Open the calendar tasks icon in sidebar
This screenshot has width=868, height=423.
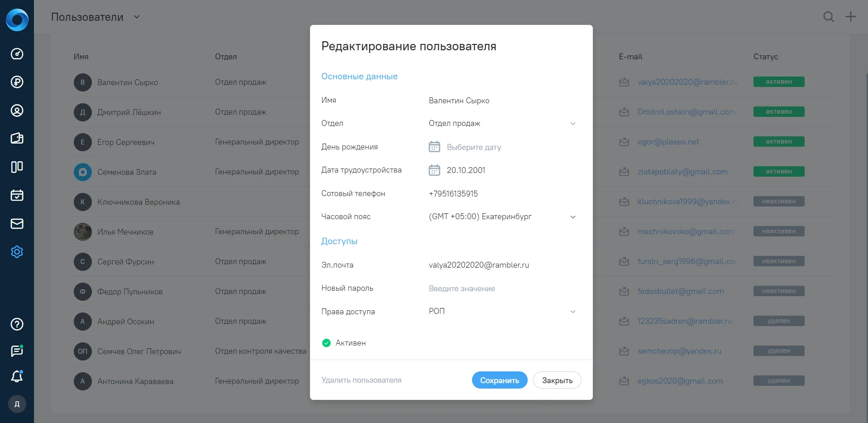[17, 195]
